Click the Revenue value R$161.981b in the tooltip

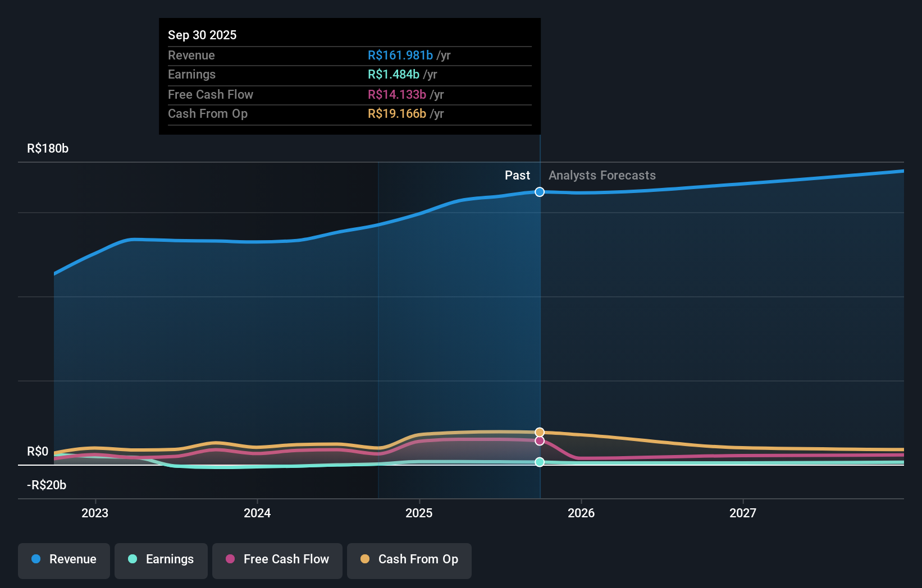[x=401, y=56]
